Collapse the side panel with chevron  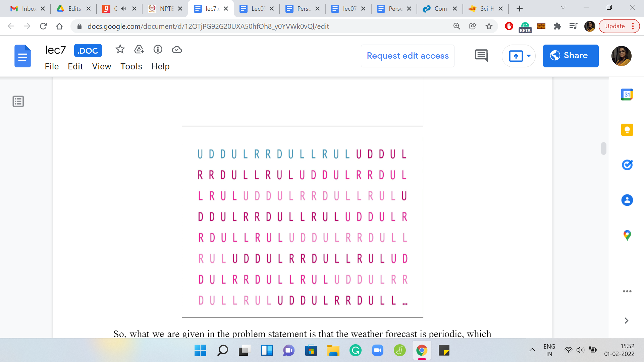click(626, 321)
